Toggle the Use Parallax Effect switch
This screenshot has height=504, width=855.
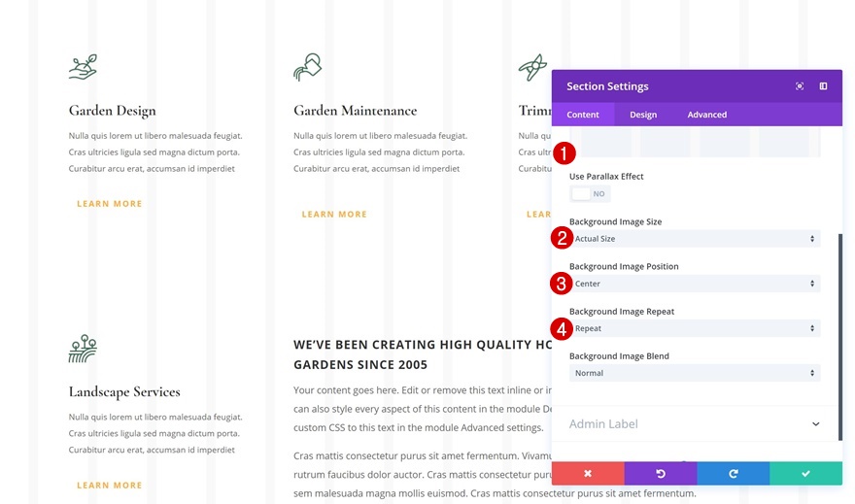590,194
